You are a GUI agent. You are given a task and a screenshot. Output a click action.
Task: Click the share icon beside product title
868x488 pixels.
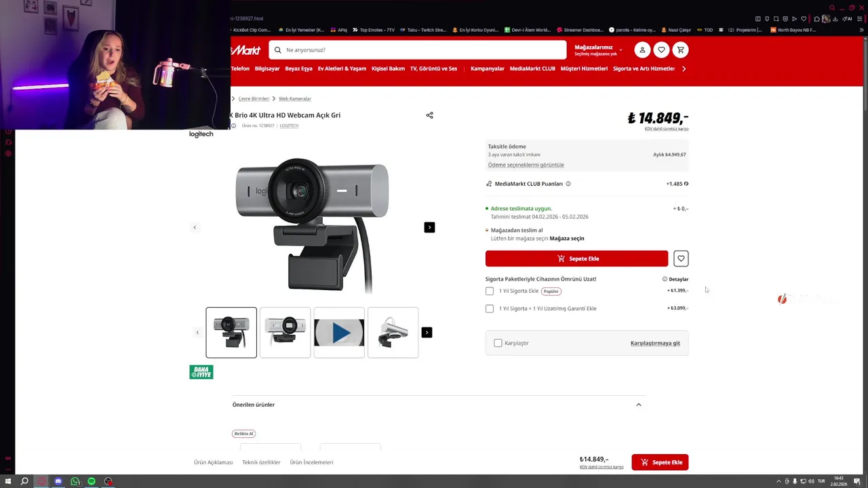point(429,115)
